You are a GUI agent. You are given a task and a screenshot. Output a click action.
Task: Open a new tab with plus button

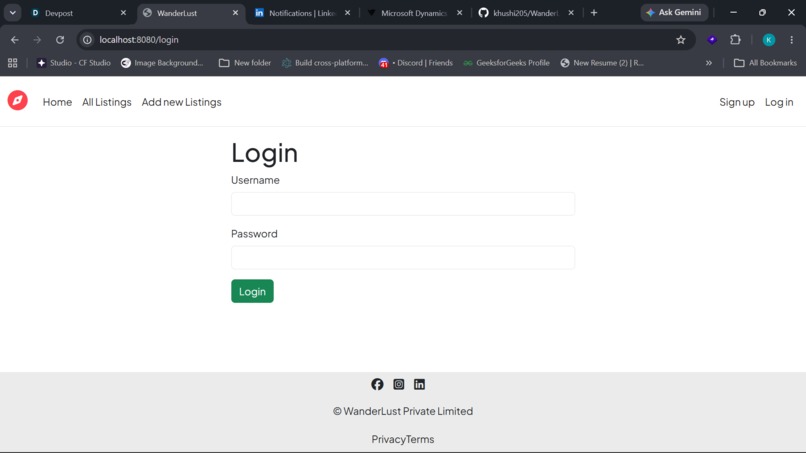pos(594,13)
